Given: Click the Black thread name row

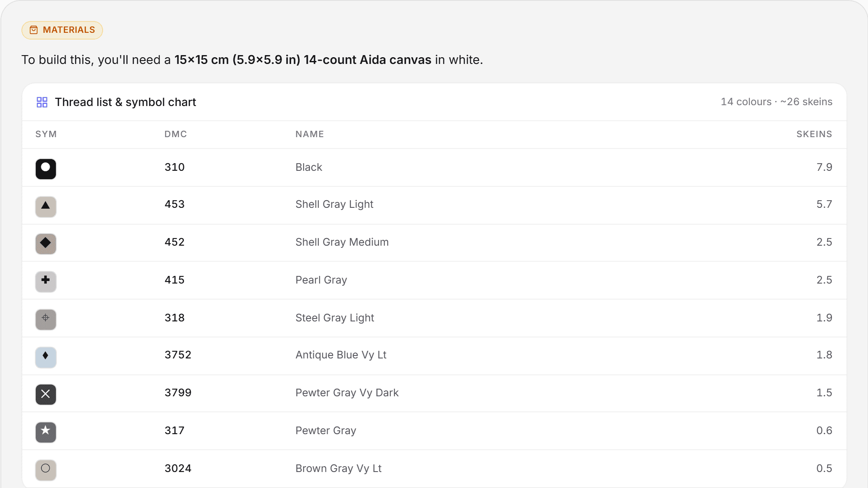Looking at the screenshot, I should [434, 167].
